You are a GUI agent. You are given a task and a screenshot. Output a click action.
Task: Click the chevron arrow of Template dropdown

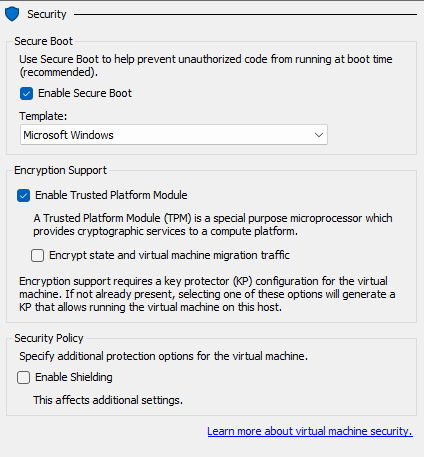point(319,135)
